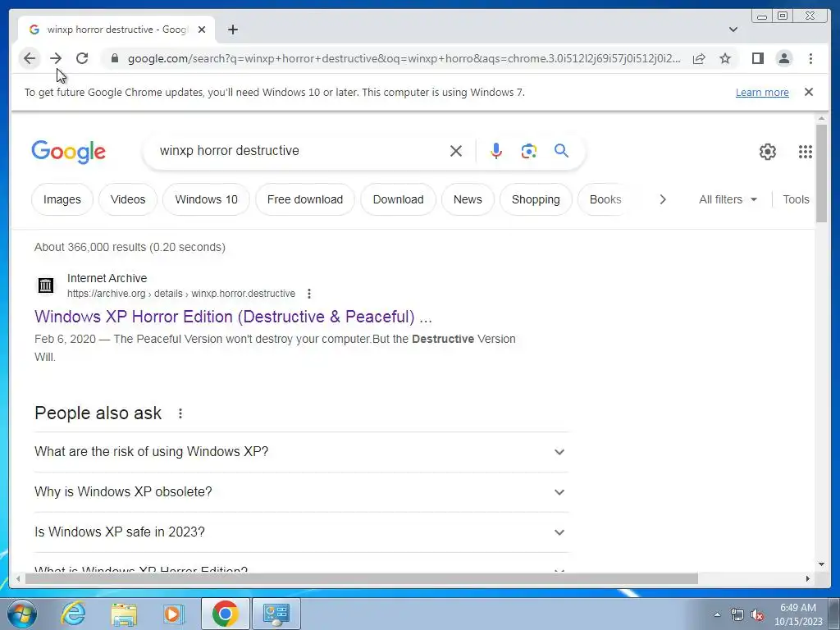The image size is (840, 630).
Task: Search by image with Lens icon
Action: [x=529, y=151]
